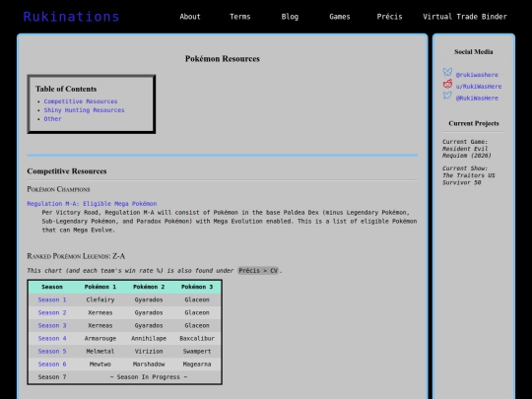Click the Pokémon 3 column header
Image resolution: width=532 pixels, height=399 pixels.
[197, 287]
